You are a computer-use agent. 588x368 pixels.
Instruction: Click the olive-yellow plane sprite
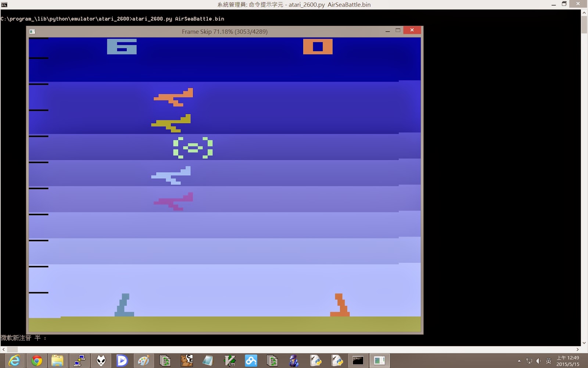[x=171, y=123]
